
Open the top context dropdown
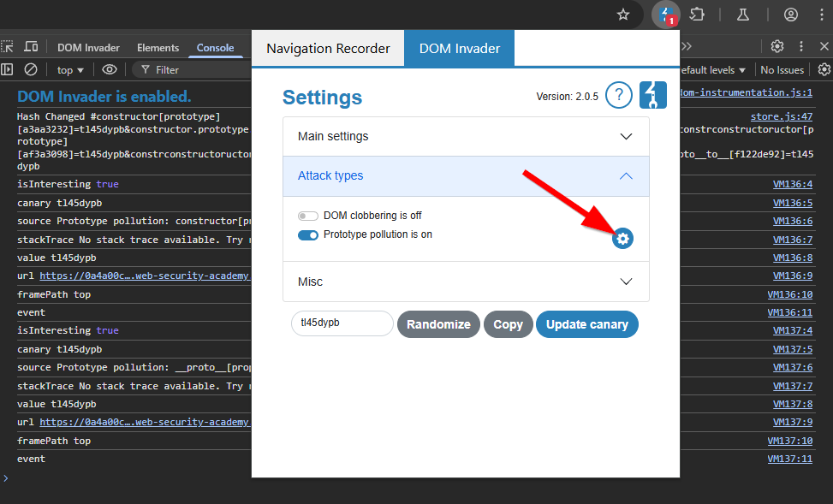point(70,70)
